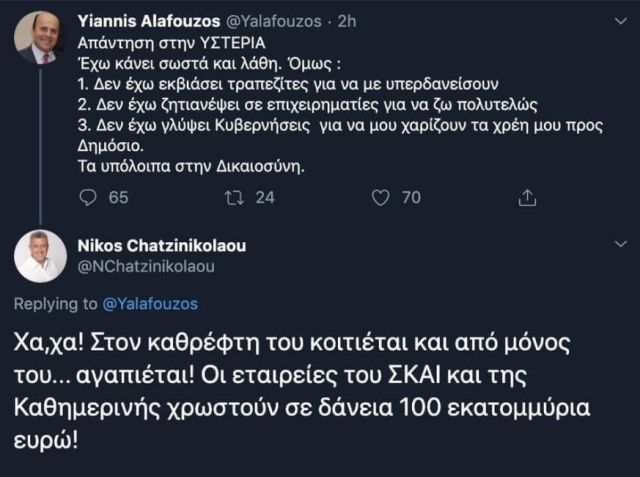View the 24 retweets count
The image size is (640, 477).
point(265,198)
